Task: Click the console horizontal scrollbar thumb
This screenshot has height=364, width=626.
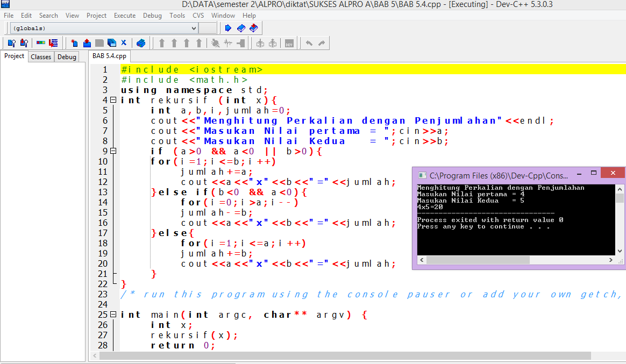Action: coord(478,260)
